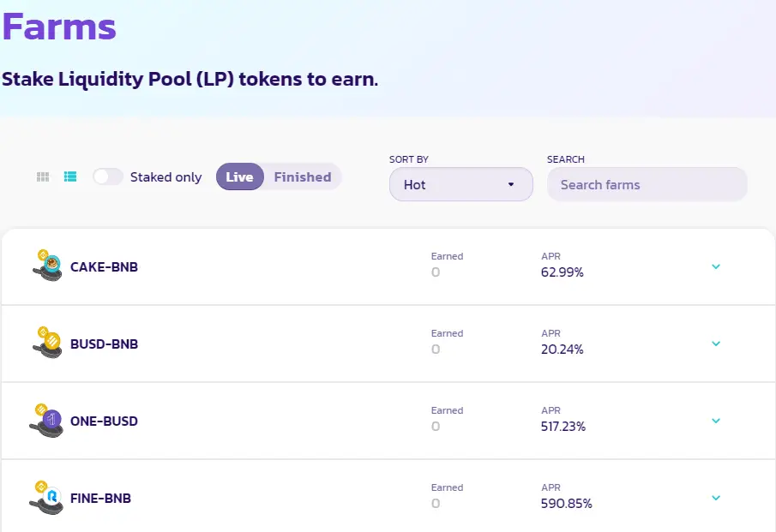Click the FINE-BNB APR value 590.85%
Screen dimensions: 776x532
[566, 504]
